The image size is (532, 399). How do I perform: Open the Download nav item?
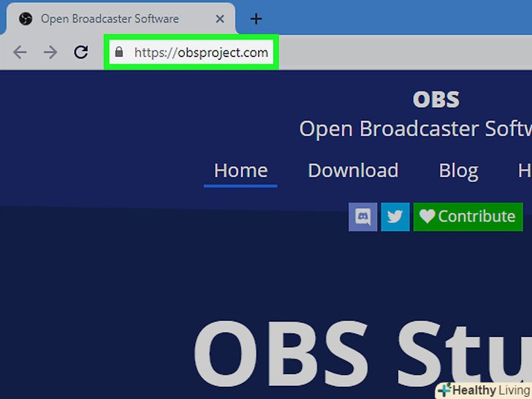pos(353,171)
